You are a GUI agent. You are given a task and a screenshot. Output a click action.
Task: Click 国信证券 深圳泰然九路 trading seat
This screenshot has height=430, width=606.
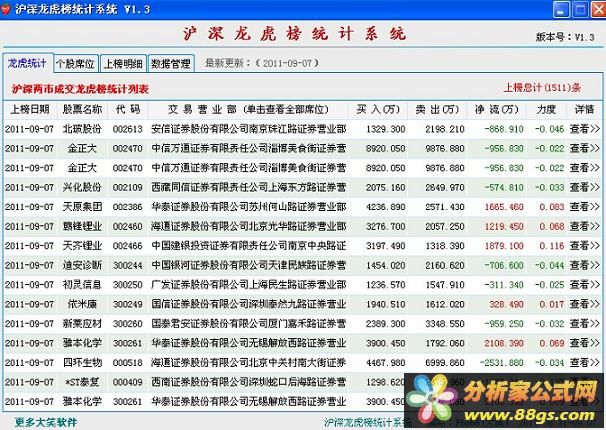tap(249, 304)
